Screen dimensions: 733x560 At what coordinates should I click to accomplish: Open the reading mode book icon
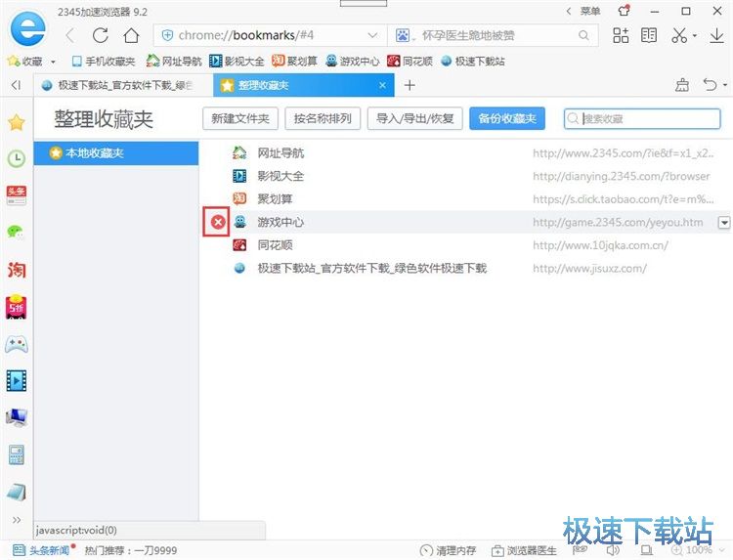[649, 35]
